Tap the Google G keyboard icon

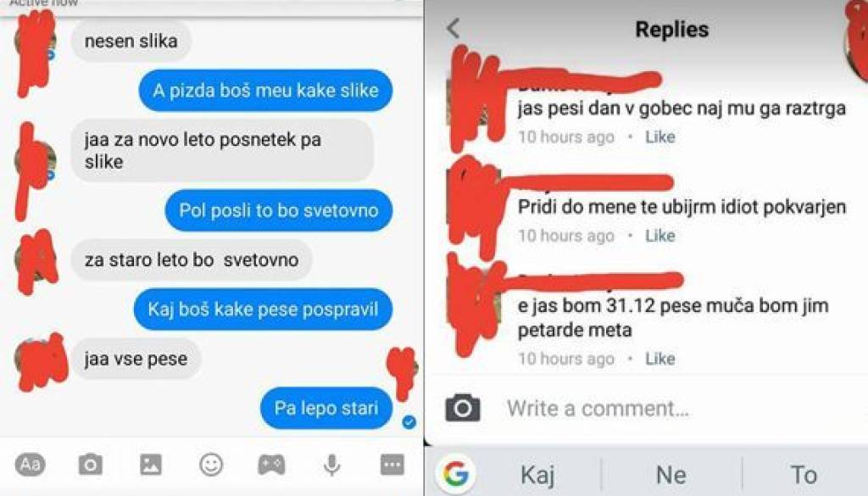(456, 474)
